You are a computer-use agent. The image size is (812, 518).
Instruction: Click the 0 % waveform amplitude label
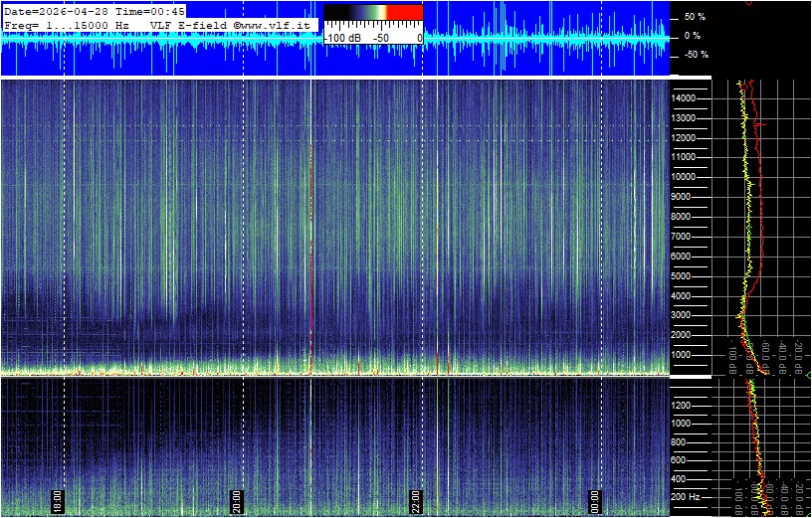pos(693,36)
